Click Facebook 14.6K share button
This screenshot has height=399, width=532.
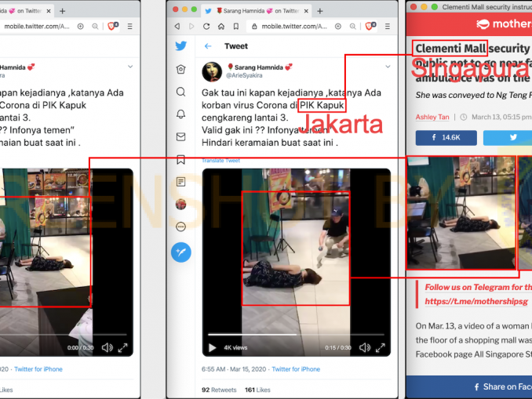(x=446, y=138)
